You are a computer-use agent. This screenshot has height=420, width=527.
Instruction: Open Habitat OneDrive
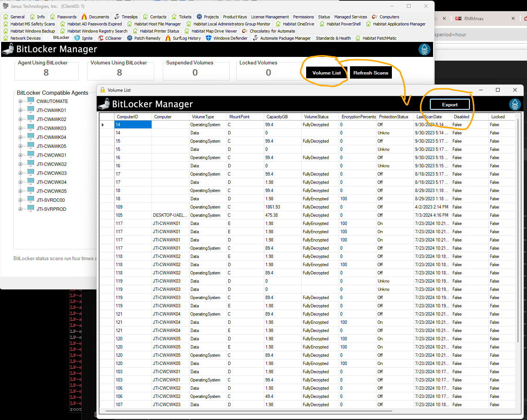[295, 24]
